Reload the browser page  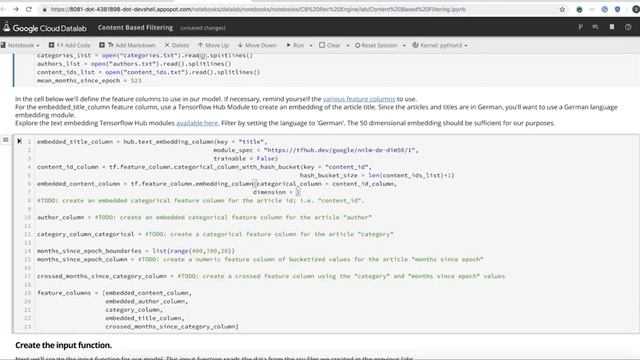(x=29, y=9)
